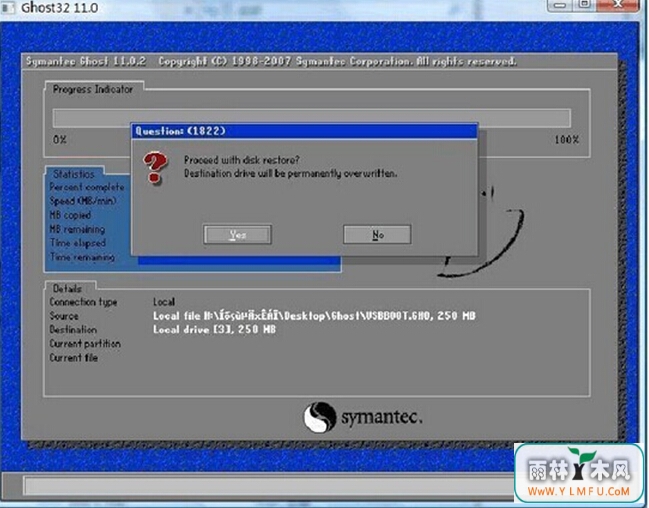
Task: Click the Ghost32 11.0 window title text
Action: point(60,7)
